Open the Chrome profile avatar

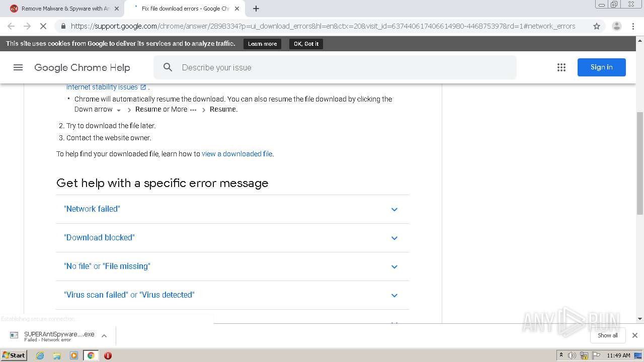coord(616,26)
